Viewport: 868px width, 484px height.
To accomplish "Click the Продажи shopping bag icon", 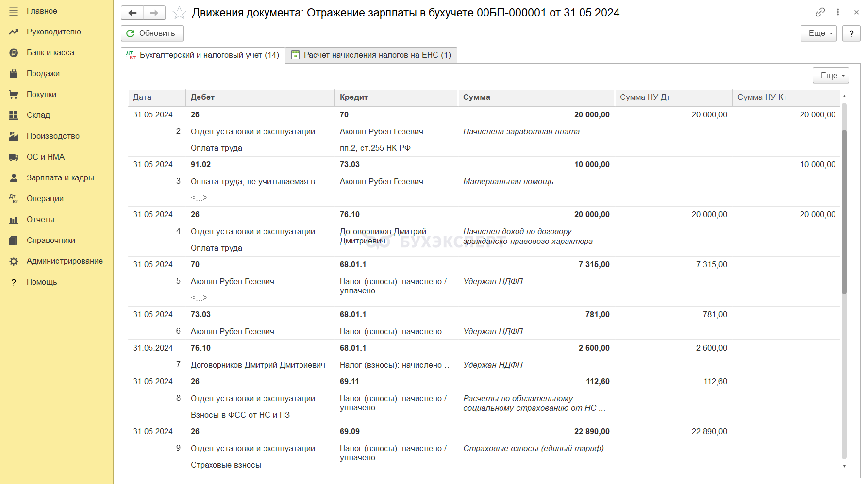I will (14, 74).
